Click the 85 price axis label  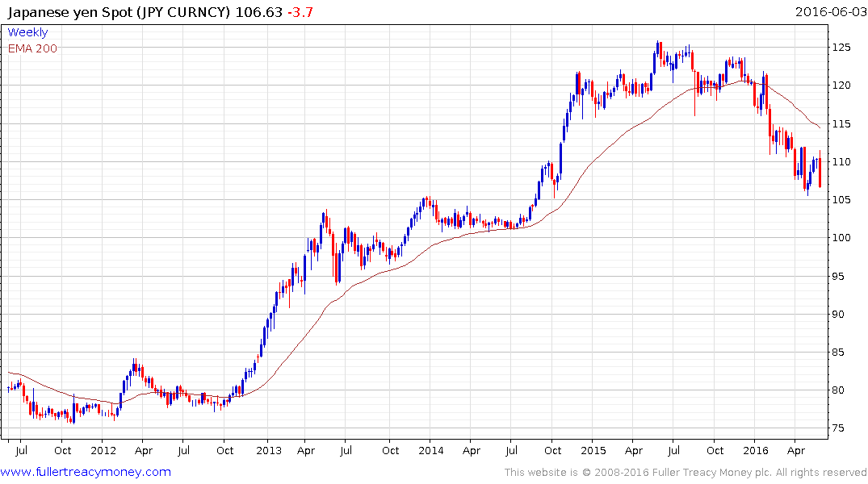pos(838,353)
